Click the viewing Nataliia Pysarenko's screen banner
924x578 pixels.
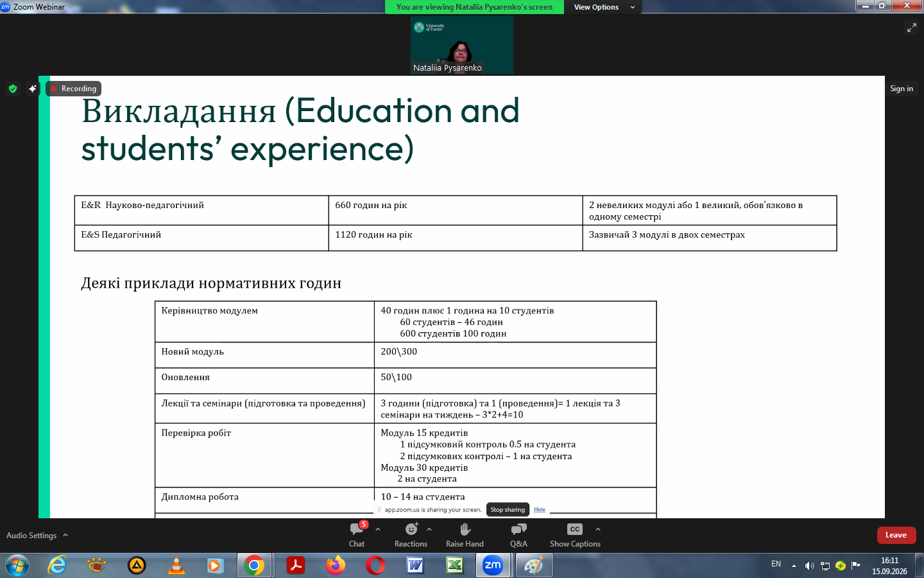[474, 7]
